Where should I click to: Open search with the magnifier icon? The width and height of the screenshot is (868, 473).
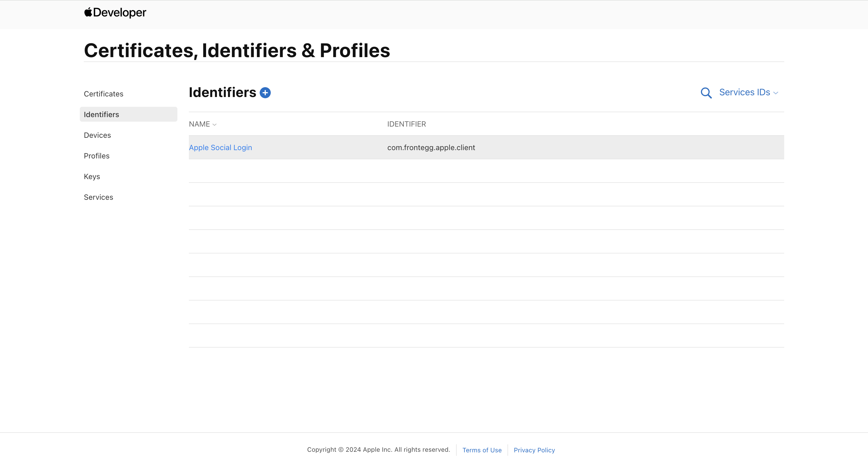[x=706, y=93]
